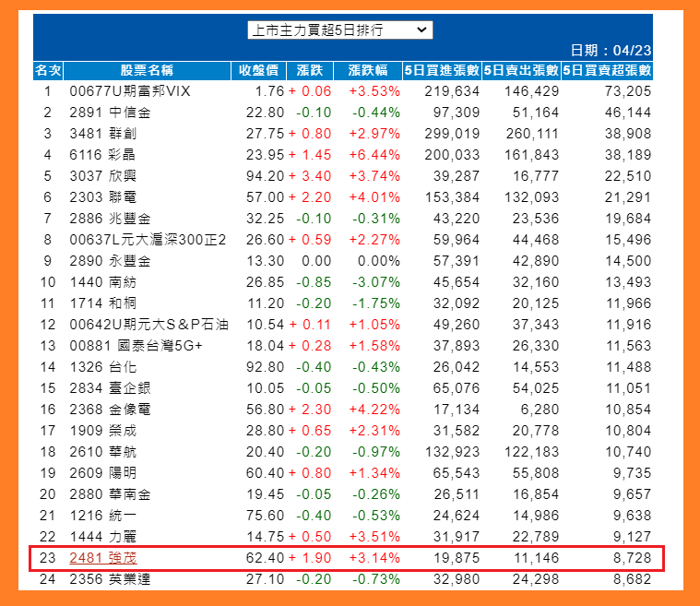The image size is (700, 606).
Task: Open the 上市主力買超5日排行 dropdown
Action: 339,30
